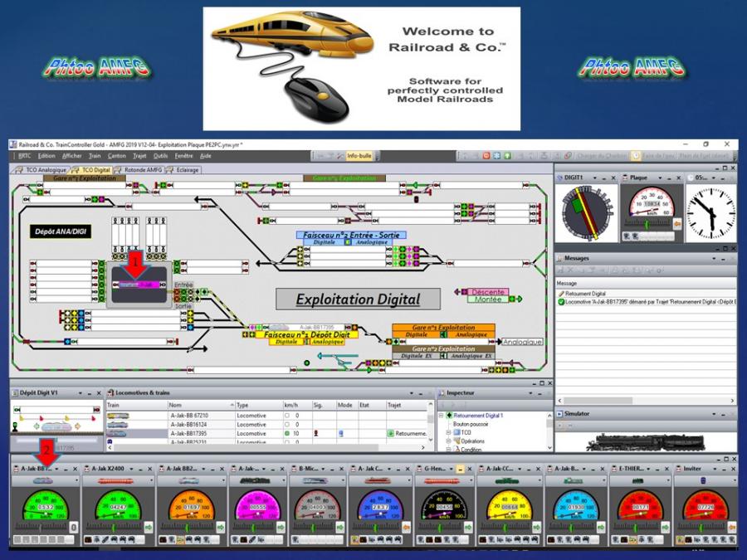Click the steam locomotive image in Simulator
The height and width of the screenshot is (560, 747).
tap(643, 441)
